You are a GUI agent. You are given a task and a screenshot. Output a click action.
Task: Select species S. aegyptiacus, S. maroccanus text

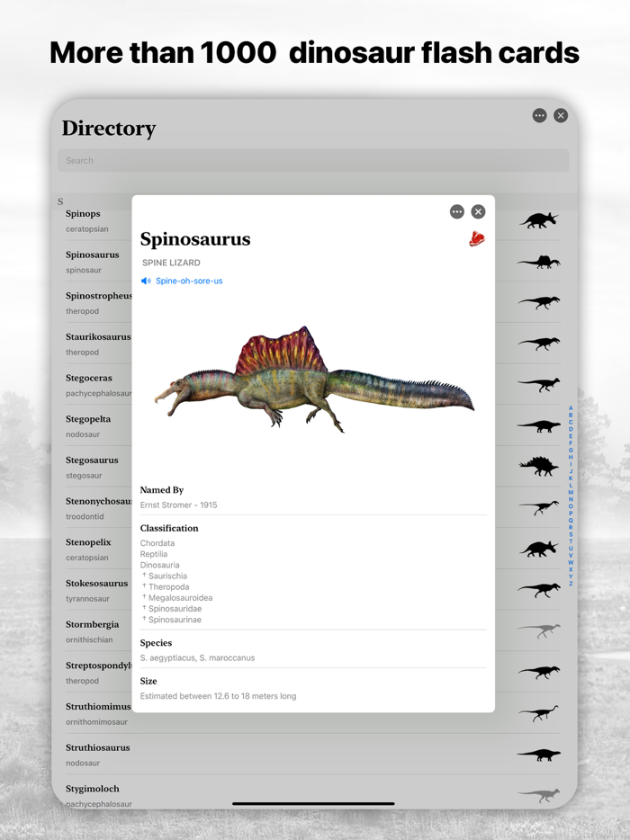pyautogui.click(x=197, y=657)
